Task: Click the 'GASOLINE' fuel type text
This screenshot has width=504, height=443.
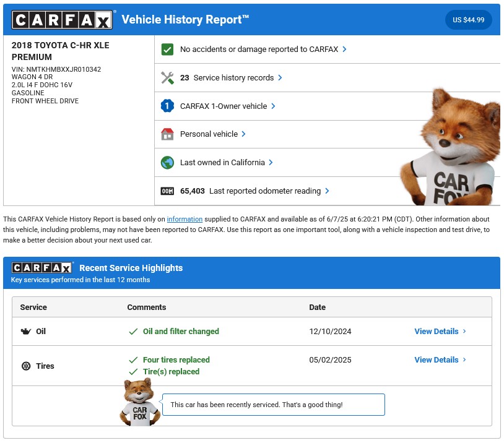Action: point(28,93)
